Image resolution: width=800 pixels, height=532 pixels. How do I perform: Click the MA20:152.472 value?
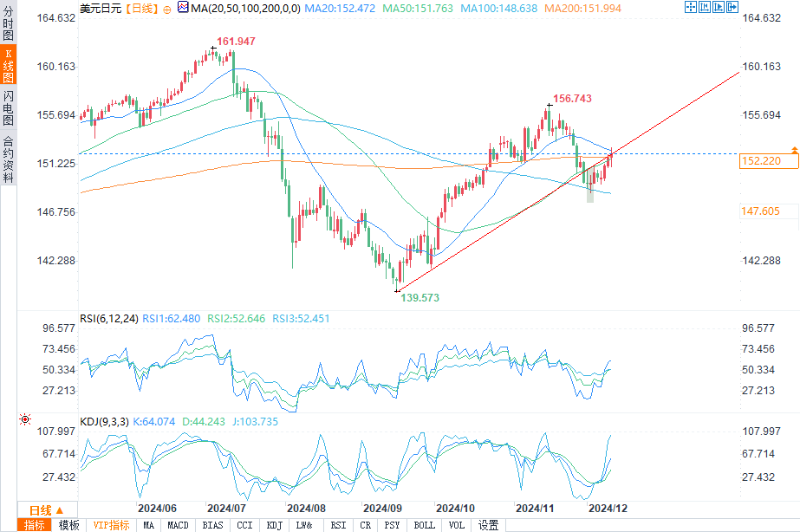pyautogui.click(x=340, y=9)
